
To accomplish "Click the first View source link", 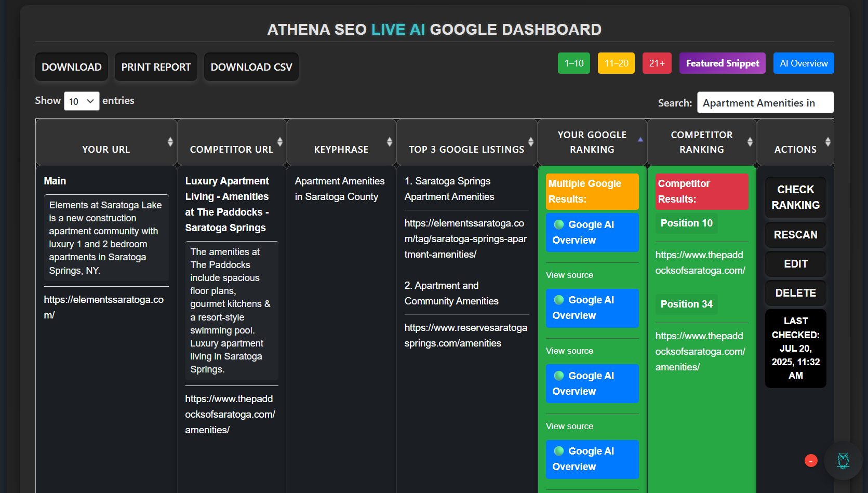I will point(569,275).
